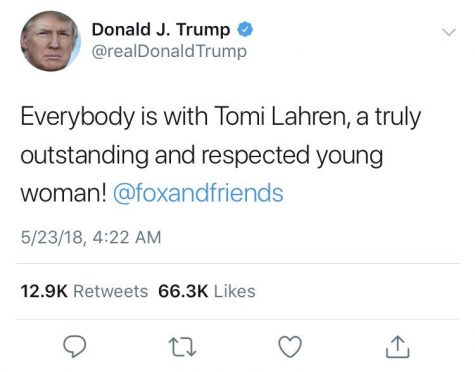Click the phrase outstanding and respected
The height and width of the screenshot is (372, 475).
[x=165, y=155]
